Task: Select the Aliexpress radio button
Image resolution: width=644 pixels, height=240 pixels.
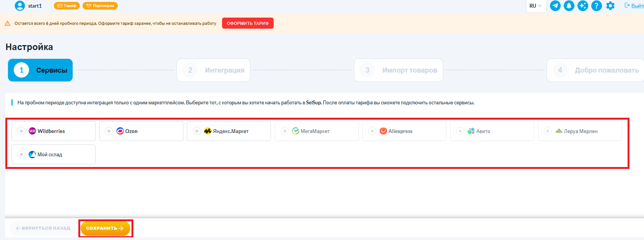Action: [372, 131]
